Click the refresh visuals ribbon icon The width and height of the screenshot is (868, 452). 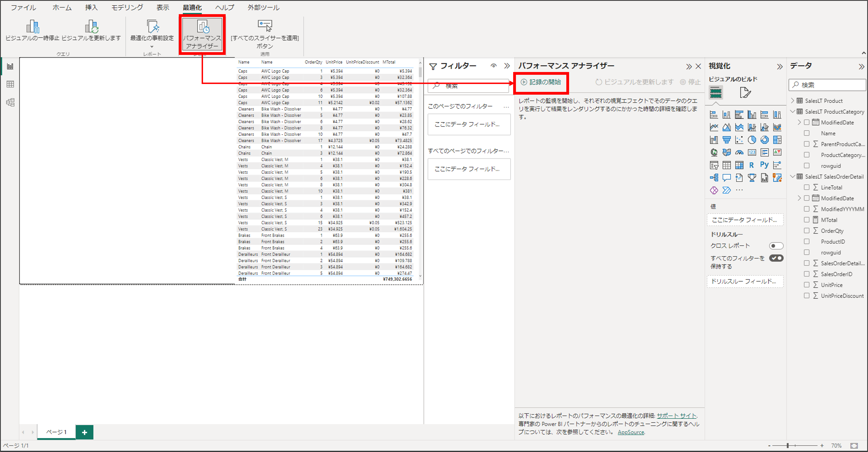pos(91,26)
